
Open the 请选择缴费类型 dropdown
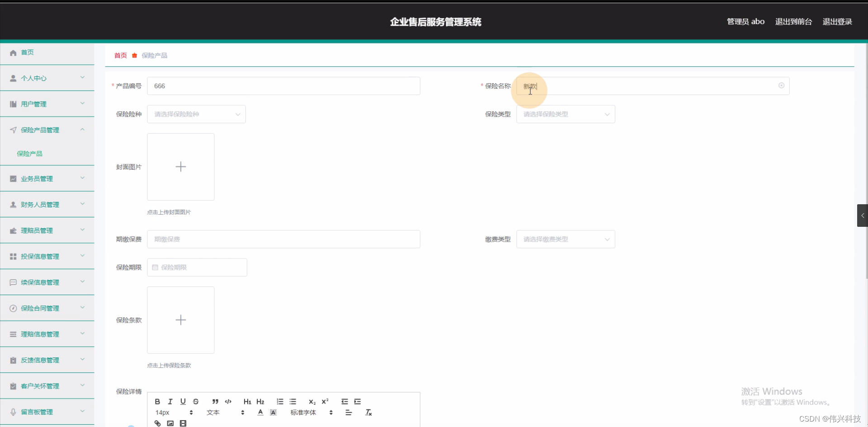click(x=565, y=239)
